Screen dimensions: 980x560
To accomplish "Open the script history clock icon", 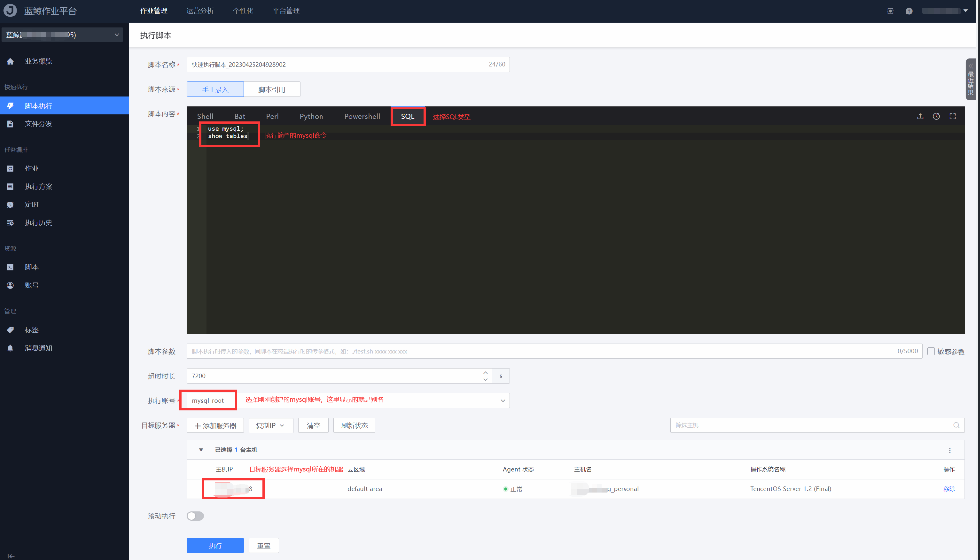I will (936, 116).
